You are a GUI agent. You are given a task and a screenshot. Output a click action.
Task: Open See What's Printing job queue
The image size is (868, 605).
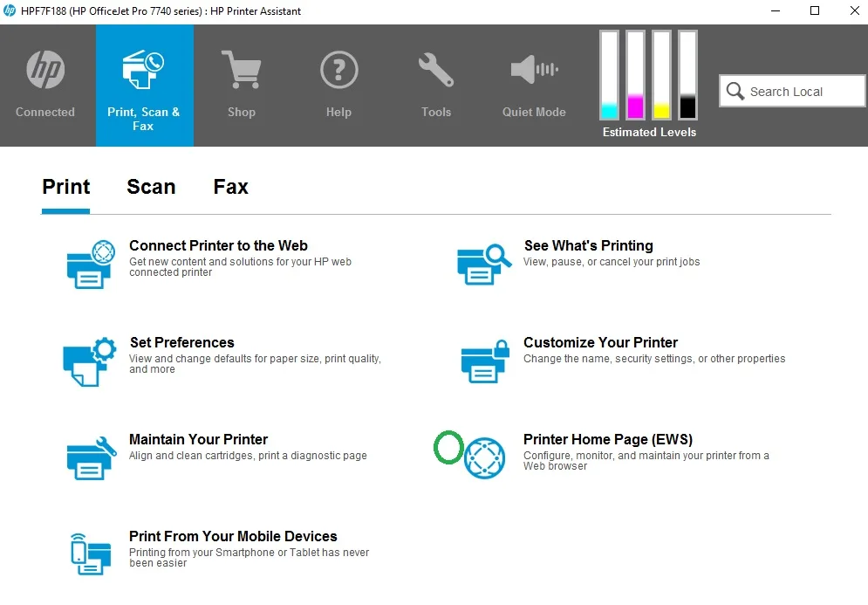tap(588, 245)
